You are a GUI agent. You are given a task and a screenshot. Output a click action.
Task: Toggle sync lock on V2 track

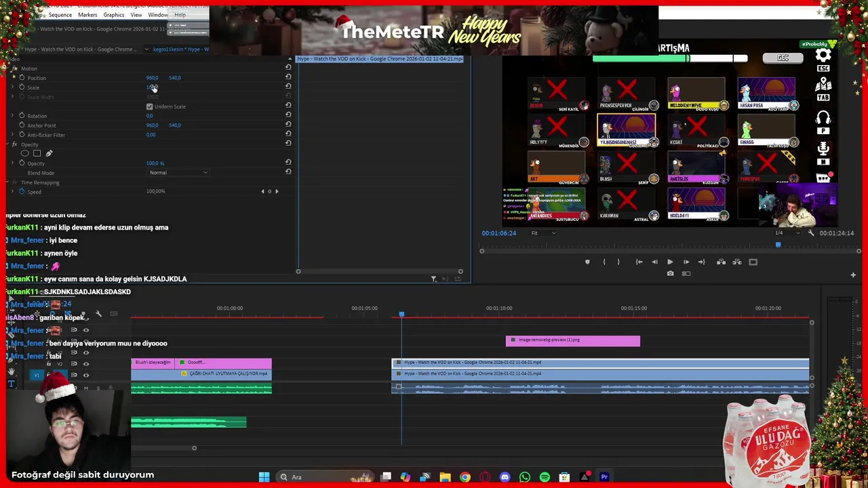click(x=74, y=364)
